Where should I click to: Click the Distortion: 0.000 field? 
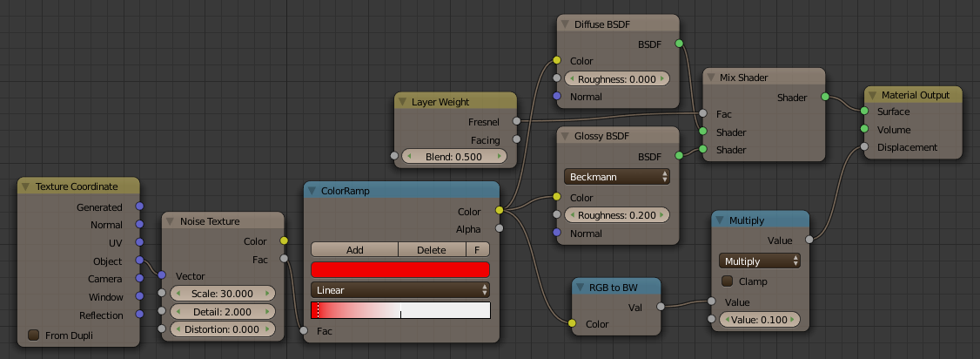pyautogui.click(x=223, y=329)
